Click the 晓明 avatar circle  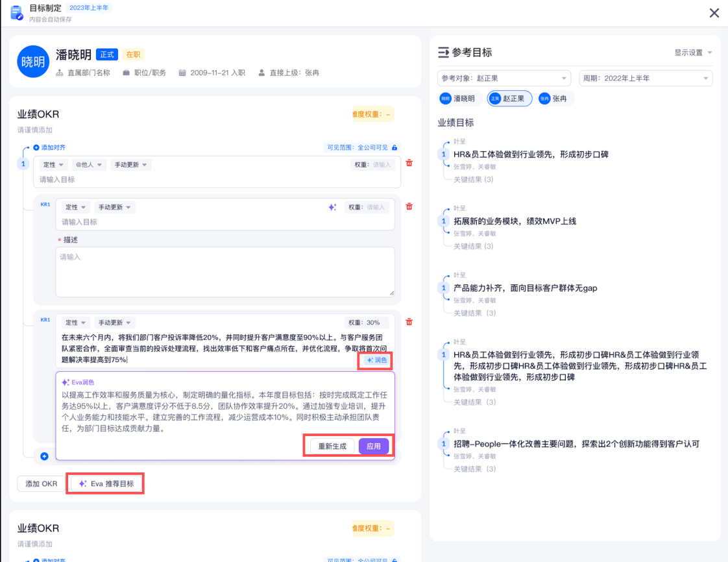pyautogui.click(x=33, y=61)
